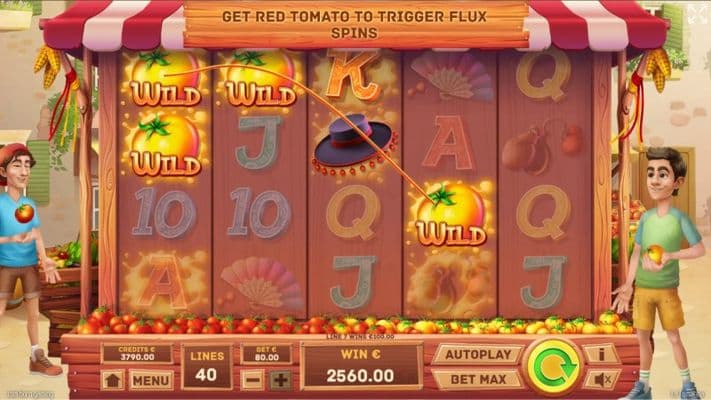Mute the game sound with speaker icon
Viewport: 711px width, 400px height.
(602, 379)
